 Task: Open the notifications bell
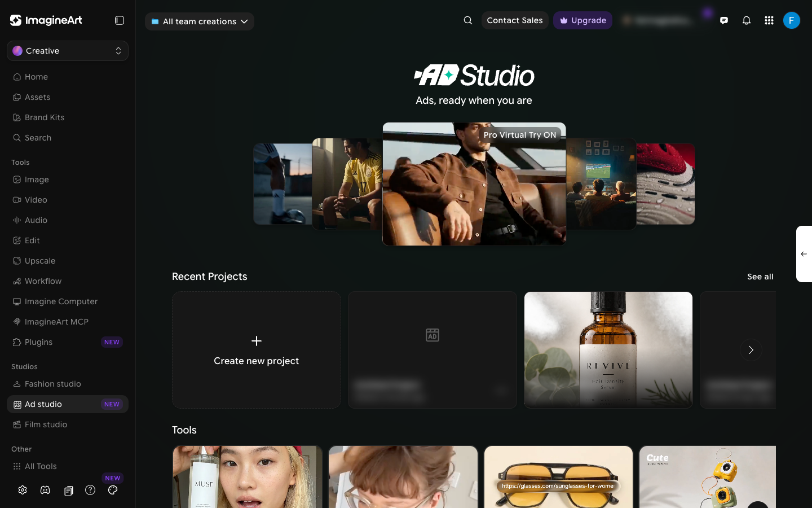coord(747,20)
